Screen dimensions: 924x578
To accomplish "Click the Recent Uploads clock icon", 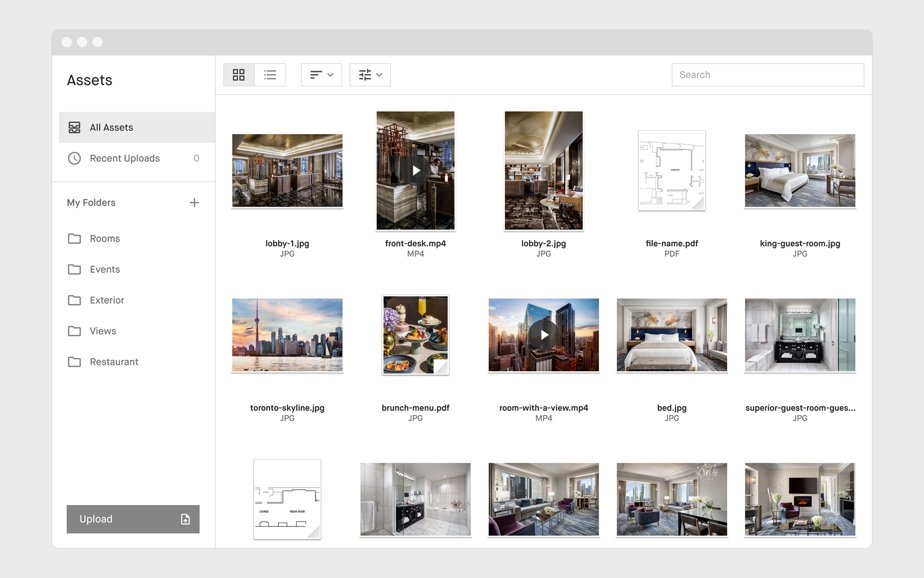I will (75, 158).
